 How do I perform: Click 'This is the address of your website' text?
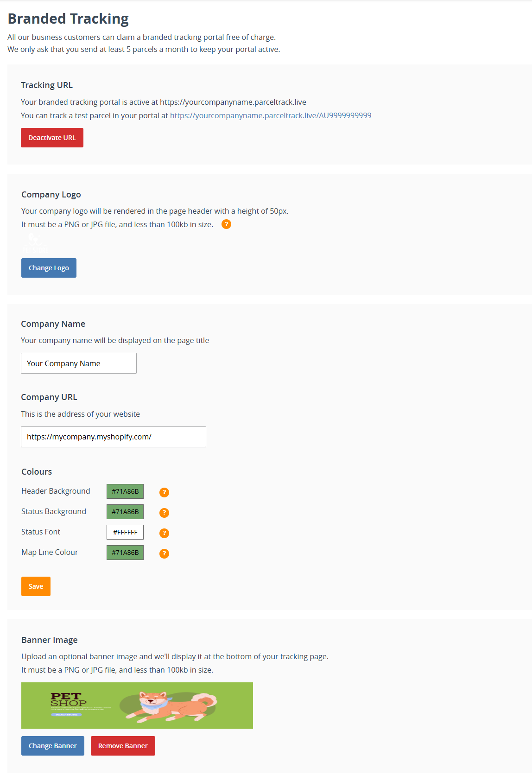80,414
